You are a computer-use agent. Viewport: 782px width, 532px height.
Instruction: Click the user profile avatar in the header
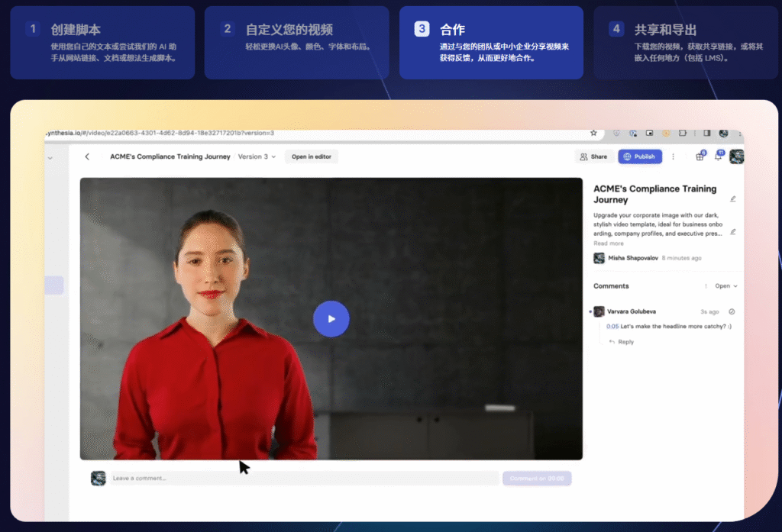(736, 156)
